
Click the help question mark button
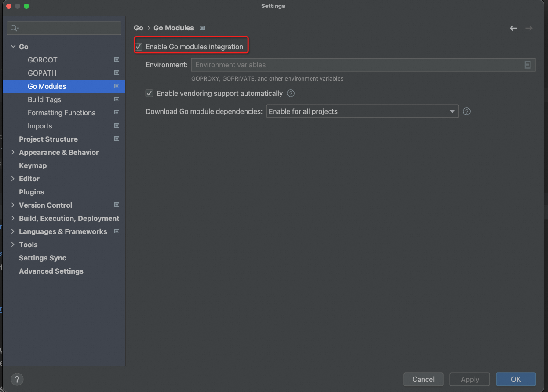pyautogui.click(x=17, y=379)
